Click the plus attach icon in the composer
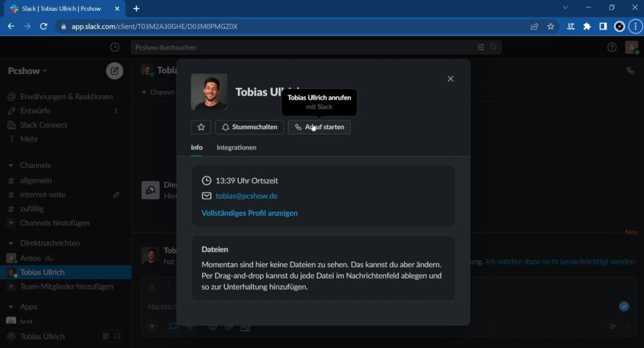The height and width of the screenshot is (348, 644). (152, 326)
